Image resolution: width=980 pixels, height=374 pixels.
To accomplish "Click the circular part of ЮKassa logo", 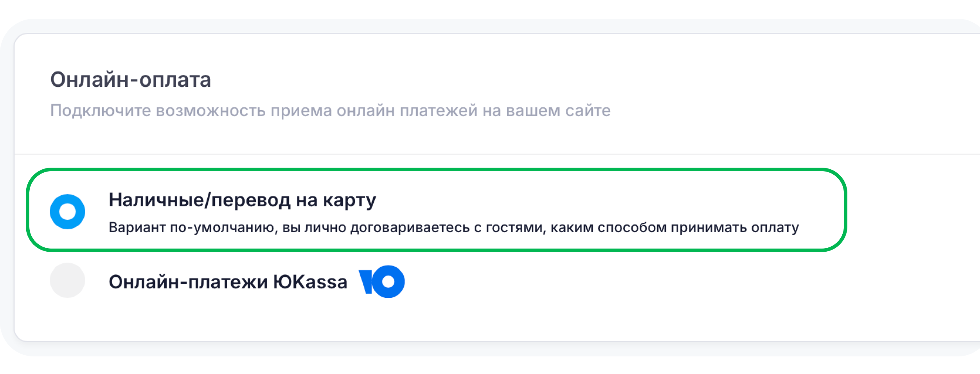I will point(388,281).
